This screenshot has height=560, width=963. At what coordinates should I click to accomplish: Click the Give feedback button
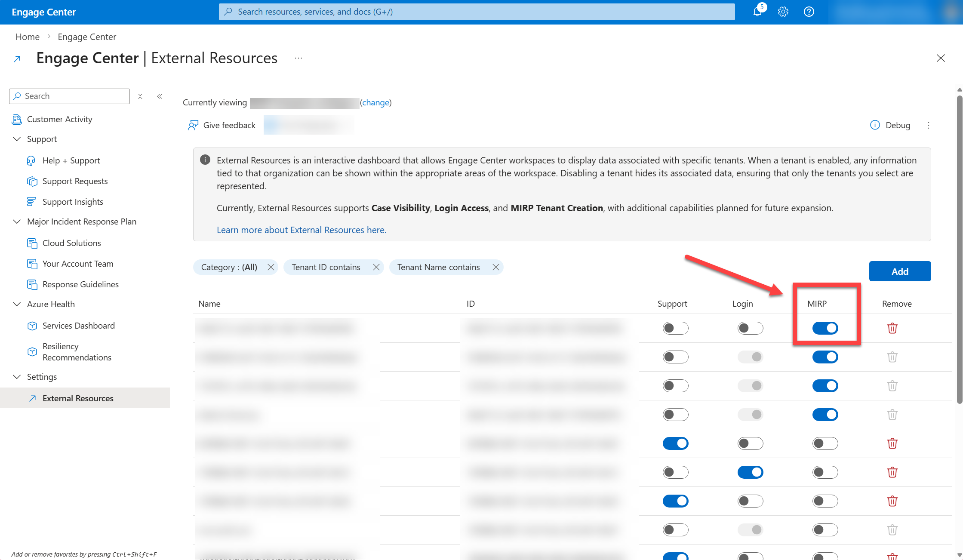(222, 125)
